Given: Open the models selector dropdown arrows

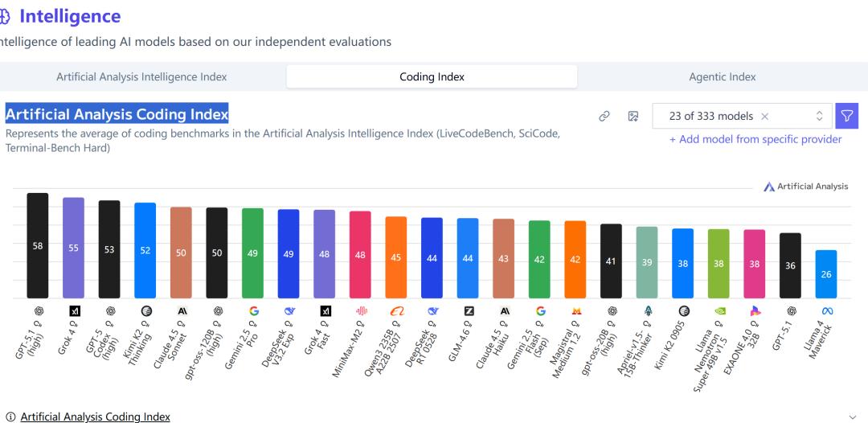Looking at the screenshot, I should (x=819, y=117).
